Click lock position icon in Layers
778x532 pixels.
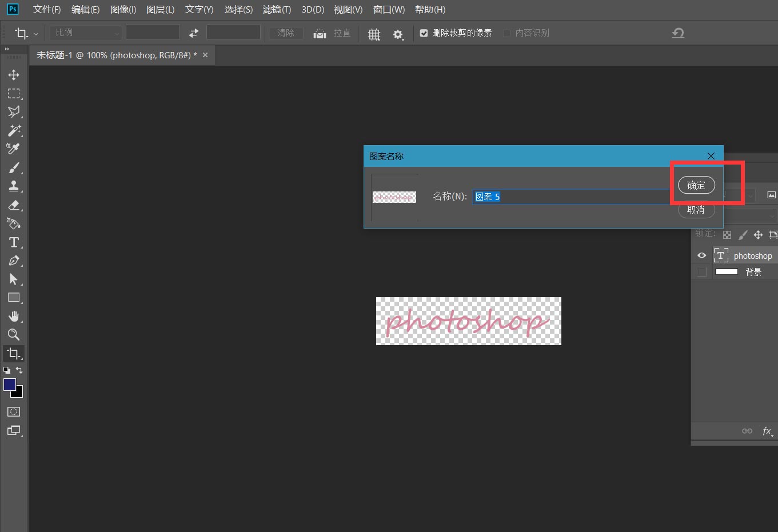coord(758,235)
